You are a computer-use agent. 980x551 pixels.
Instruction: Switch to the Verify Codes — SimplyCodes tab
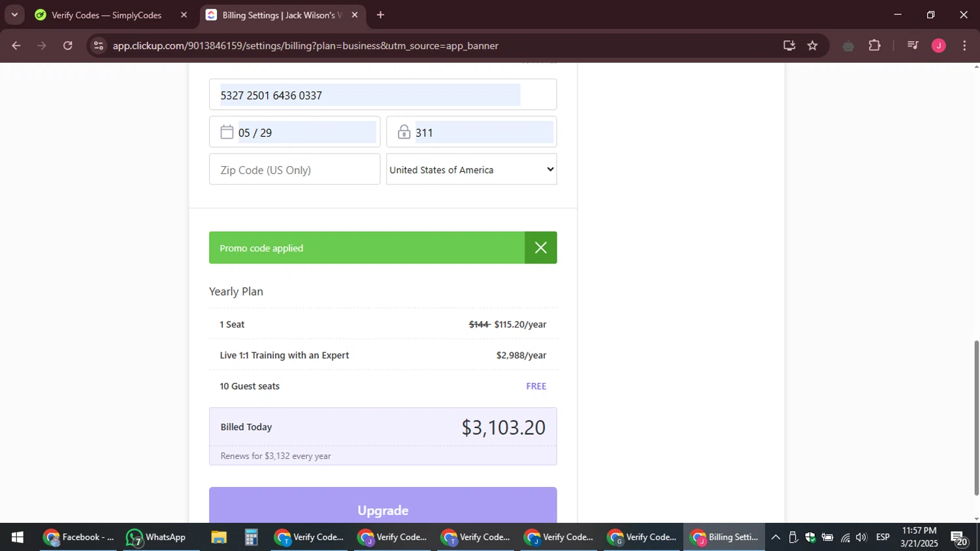coord(106,15)
